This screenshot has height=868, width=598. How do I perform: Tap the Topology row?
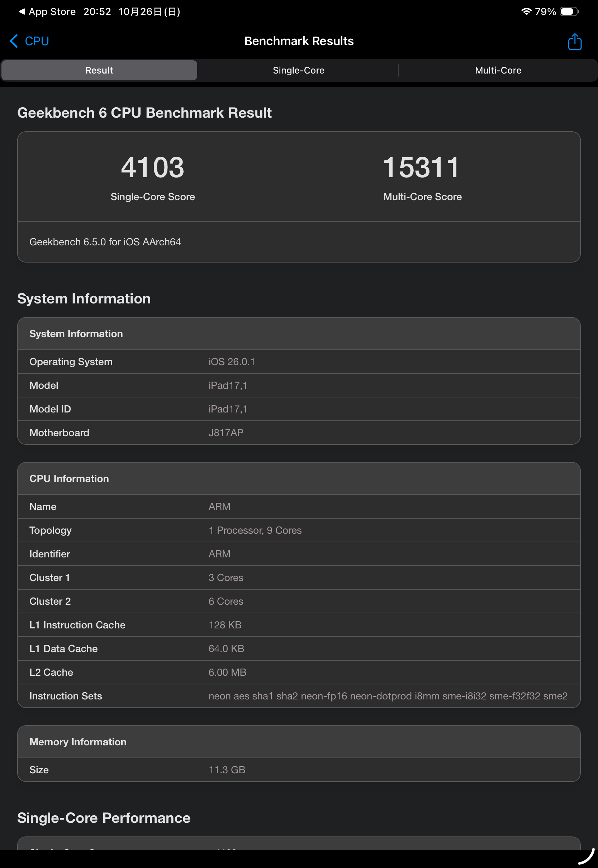(x=299, y=530)
